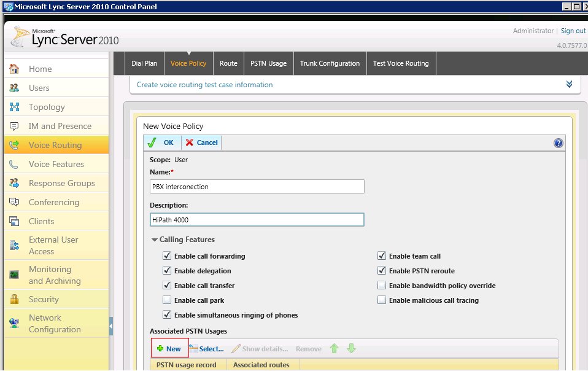
Task: Go to Conferencing section
Action: 56,202
